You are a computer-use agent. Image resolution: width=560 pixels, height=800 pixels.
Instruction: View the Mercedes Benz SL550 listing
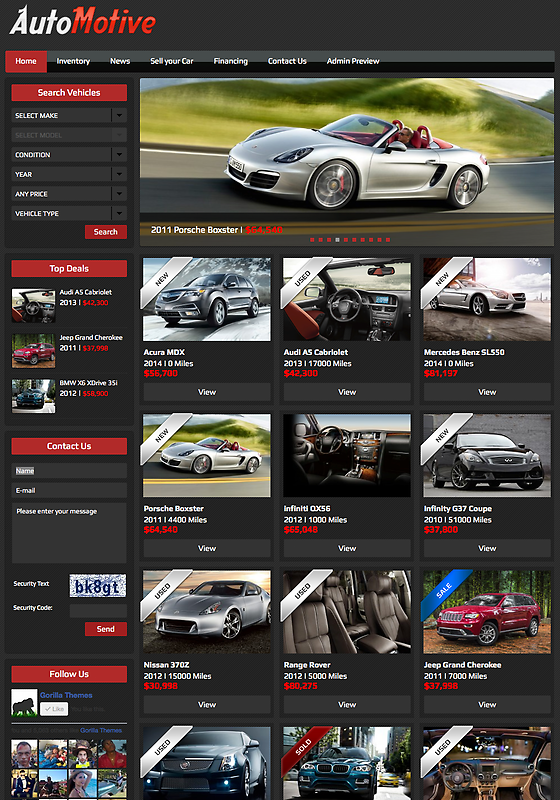click(x=487, y=392)
